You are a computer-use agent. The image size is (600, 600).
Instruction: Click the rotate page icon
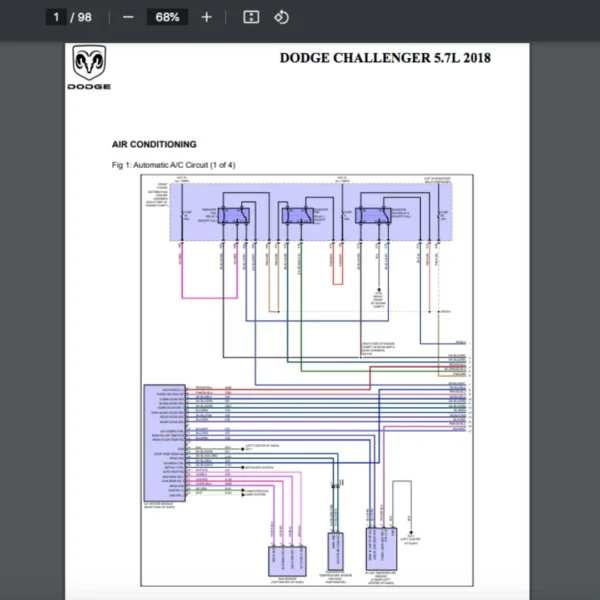pyautogui.click(x=281, y=17)
